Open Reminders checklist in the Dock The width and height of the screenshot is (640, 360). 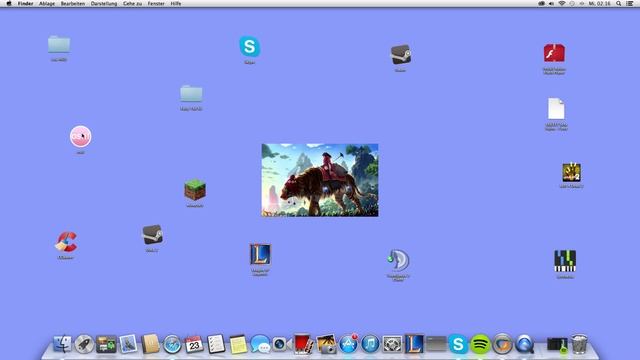(x=216, y=344)
